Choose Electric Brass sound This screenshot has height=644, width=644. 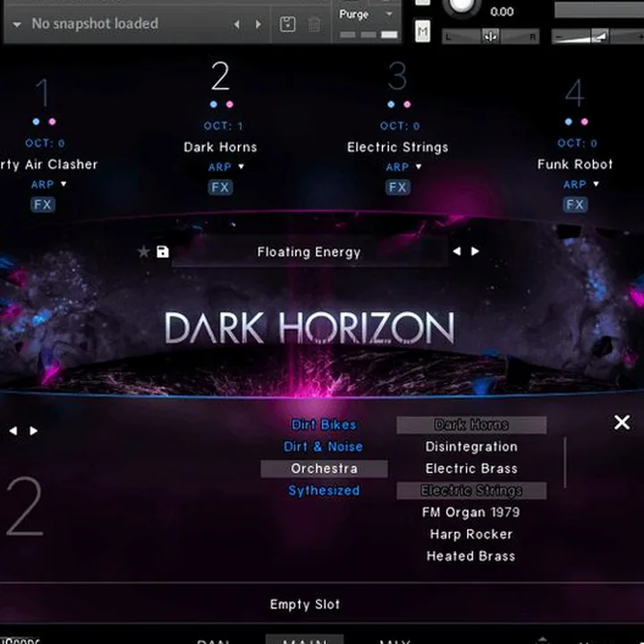click(x=471, y=469)
